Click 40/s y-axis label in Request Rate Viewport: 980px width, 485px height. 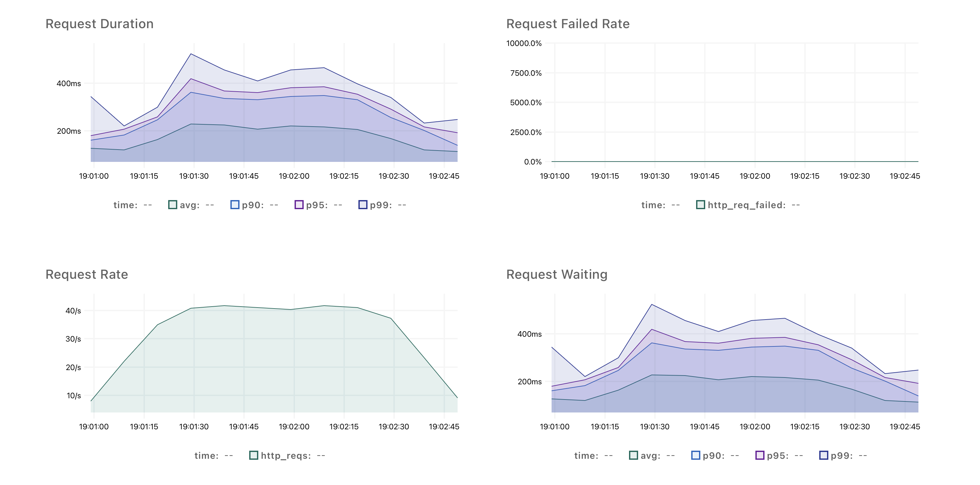(x=73, y=311)
